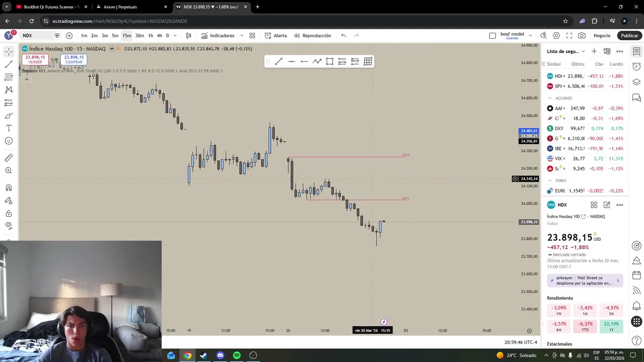The height and width of the screenshot is (362, 644).
Task: Switch to the Axiom Perpetuals browser tab
Action: coord(131,7)
